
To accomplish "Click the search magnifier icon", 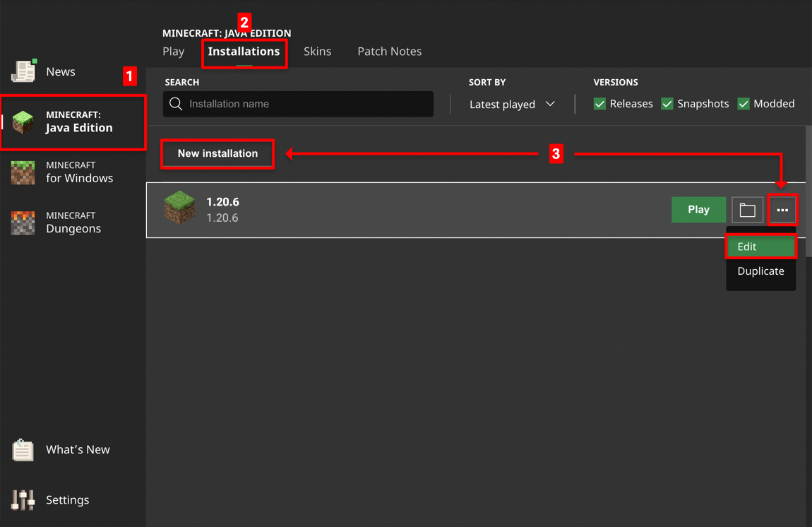I will [x=177, y=105].
